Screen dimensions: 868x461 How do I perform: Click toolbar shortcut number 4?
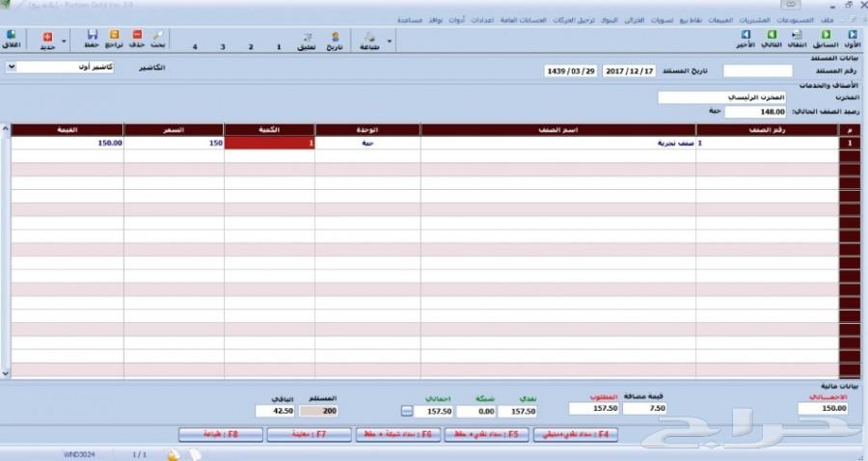pos(195,47)
